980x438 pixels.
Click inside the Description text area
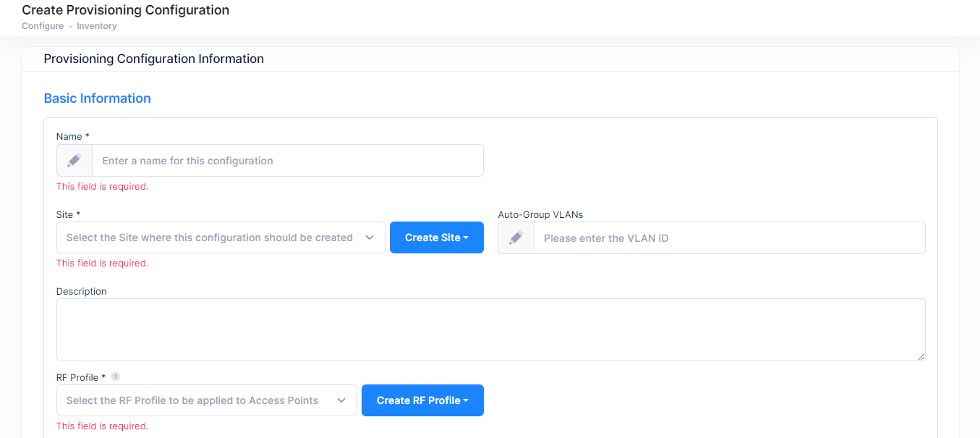490,329
